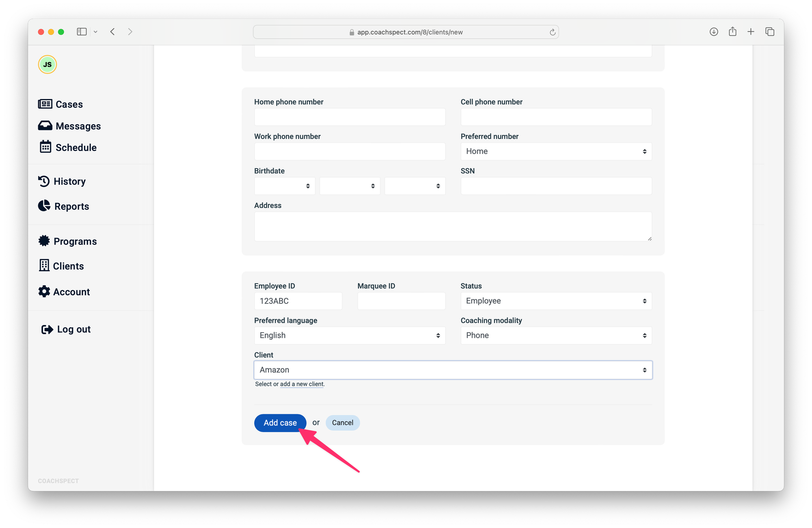Go to Clients in sidebar menu

68,266
